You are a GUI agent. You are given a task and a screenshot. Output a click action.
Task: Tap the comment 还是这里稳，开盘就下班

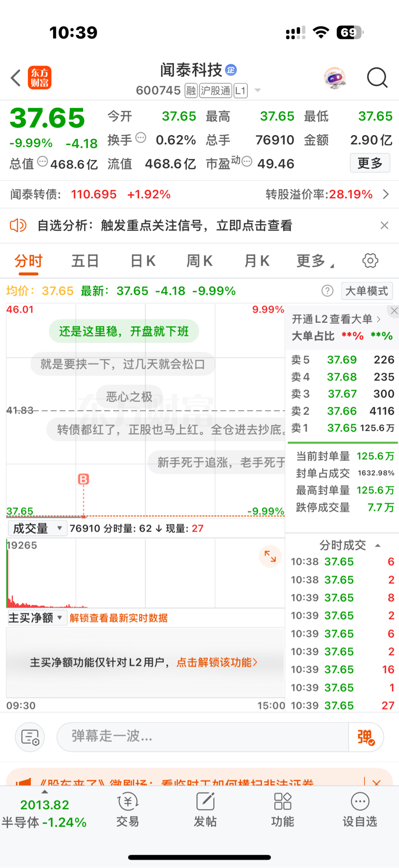pyautogui.click(x=124, y=332)
